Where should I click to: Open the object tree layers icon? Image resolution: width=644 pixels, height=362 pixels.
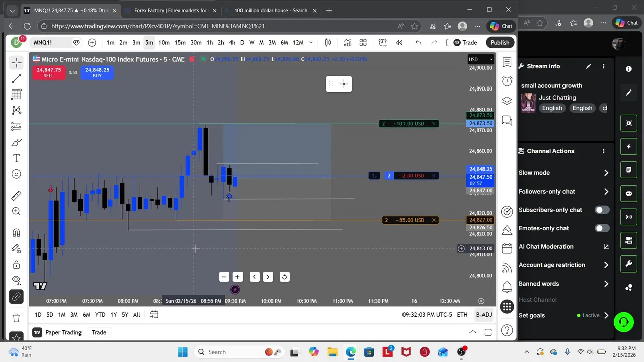[x=507, y=101]
